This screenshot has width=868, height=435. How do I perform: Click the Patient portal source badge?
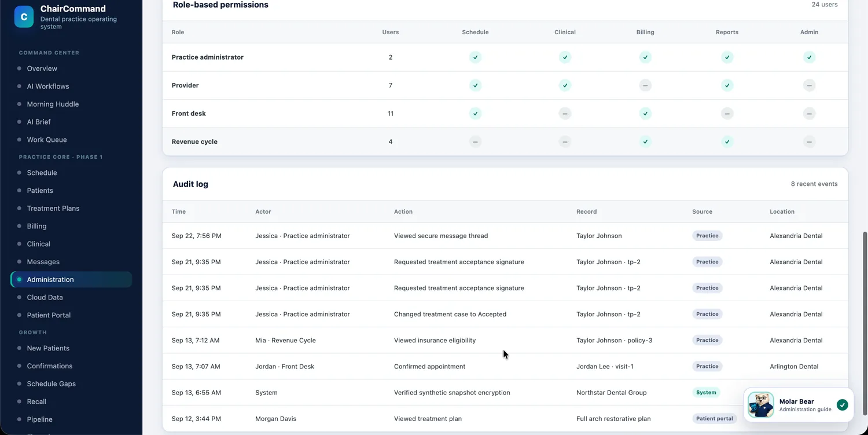[x=715, y=419]
